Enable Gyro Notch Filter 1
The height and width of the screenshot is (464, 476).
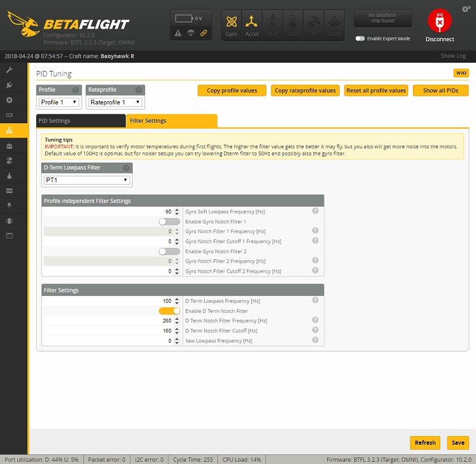click(x=170, y=222)
